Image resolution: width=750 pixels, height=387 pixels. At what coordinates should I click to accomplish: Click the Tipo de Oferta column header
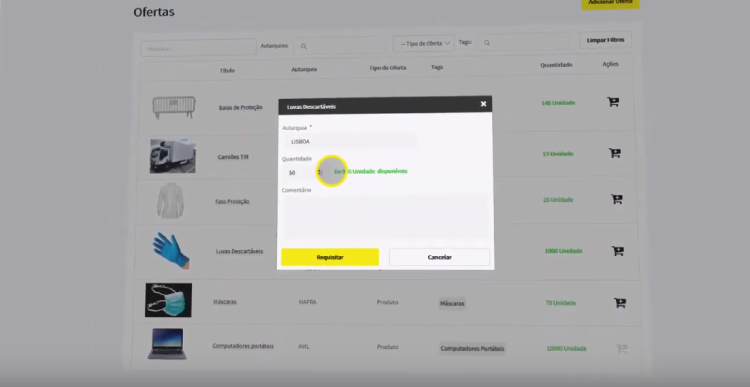(x=388, y=68)
